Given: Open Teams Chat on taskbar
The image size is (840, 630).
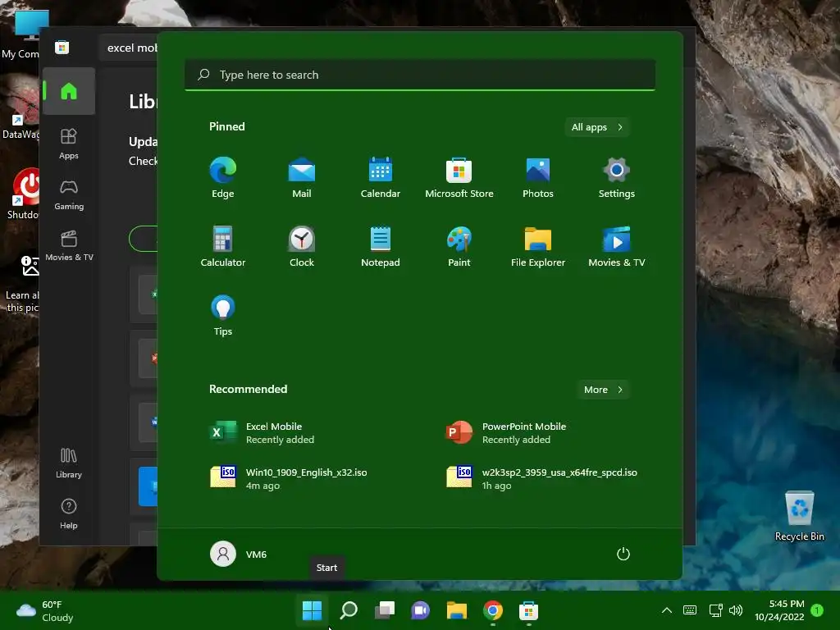Looking at the screenshot, I should (421, 610).
